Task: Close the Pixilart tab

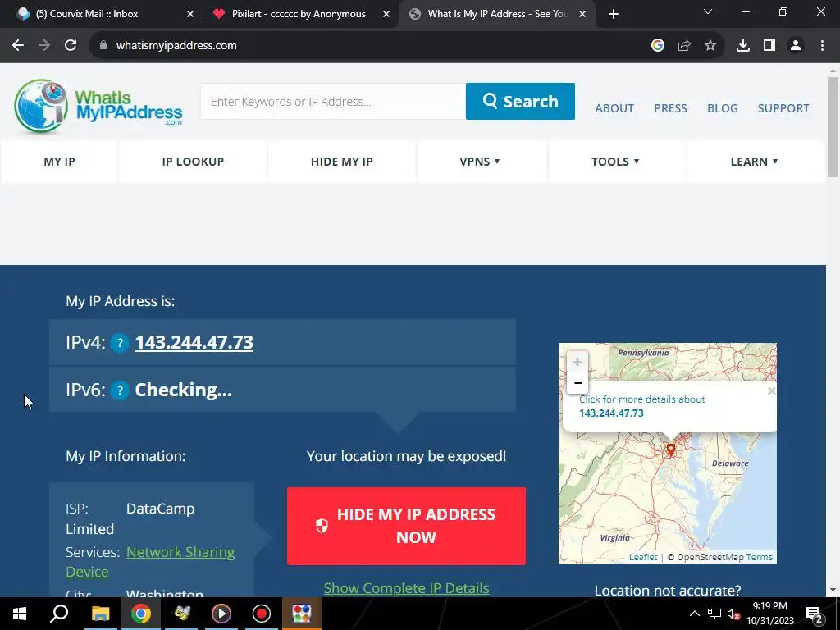Action: (x=386, y=14)
